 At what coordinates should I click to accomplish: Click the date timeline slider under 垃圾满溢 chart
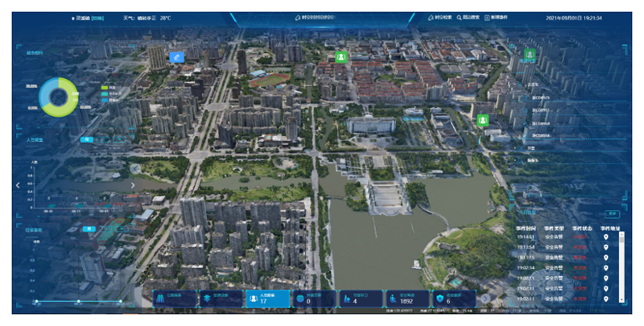[78, 301]
